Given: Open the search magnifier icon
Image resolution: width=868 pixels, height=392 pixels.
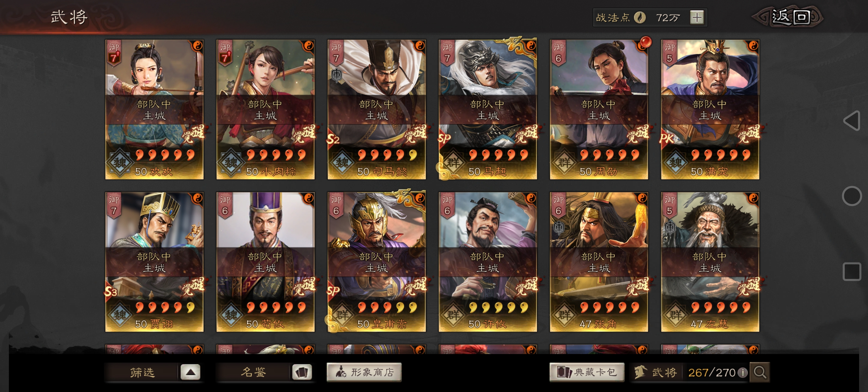Looking at the screenshot, I should [x=759, y=372].
